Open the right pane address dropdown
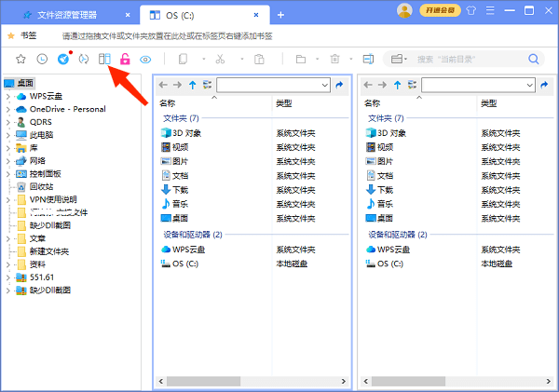 click(x=529, y=85)
